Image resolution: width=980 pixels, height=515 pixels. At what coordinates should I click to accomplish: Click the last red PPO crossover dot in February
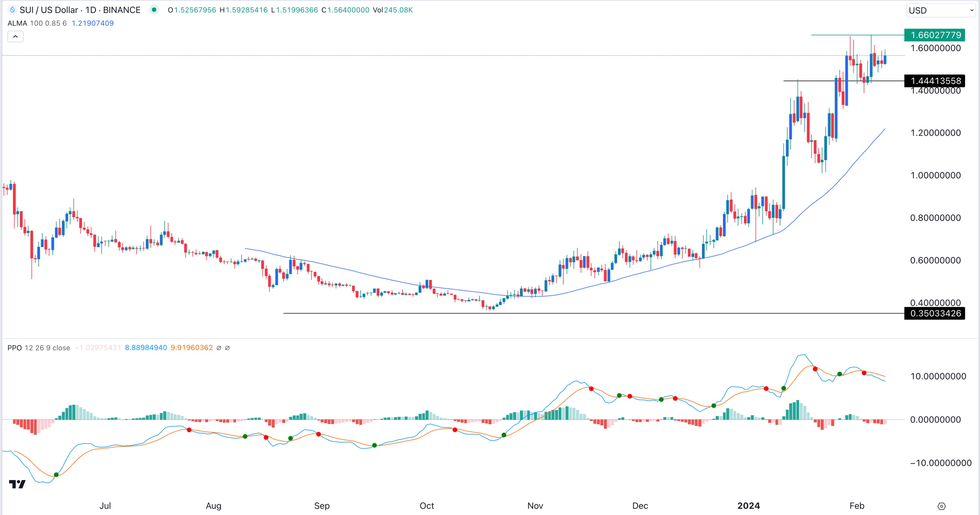tap(864, 373)
